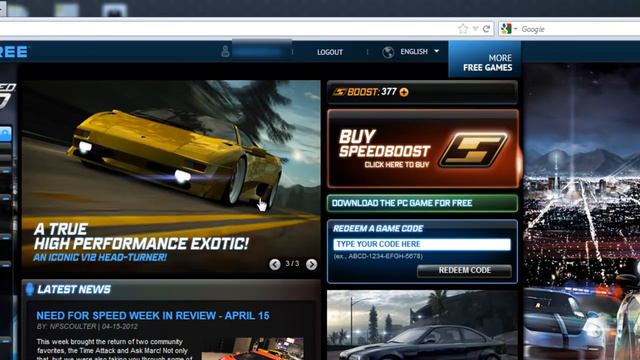640x360 pixels.
Task: Go to next slide in carousel
Action: (311, 264)
